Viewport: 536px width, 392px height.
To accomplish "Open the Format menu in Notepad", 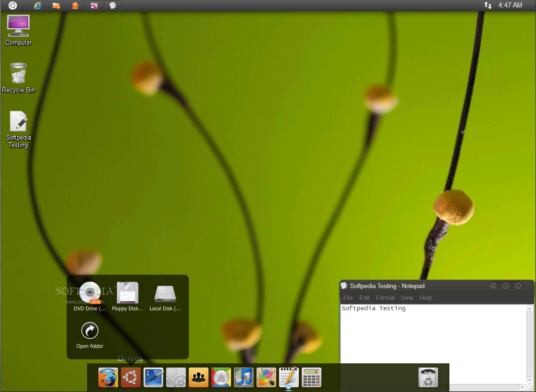I will [x=385, y=298].
